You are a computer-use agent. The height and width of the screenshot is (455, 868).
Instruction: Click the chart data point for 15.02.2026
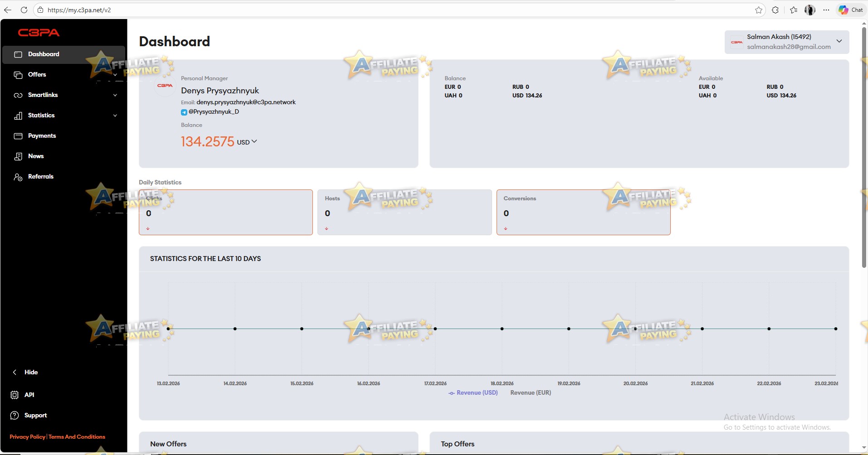[x=302, y=329]
